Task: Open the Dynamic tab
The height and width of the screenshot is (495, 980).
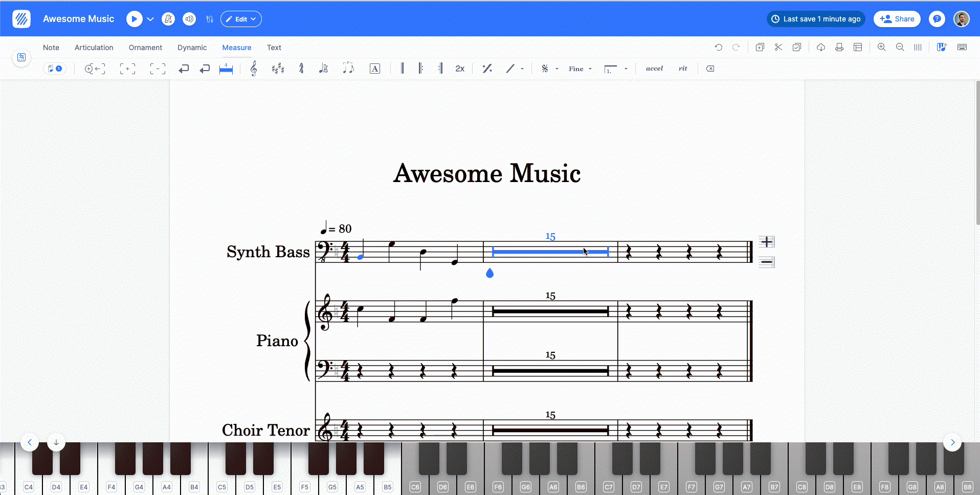Action: click(192, 48)
